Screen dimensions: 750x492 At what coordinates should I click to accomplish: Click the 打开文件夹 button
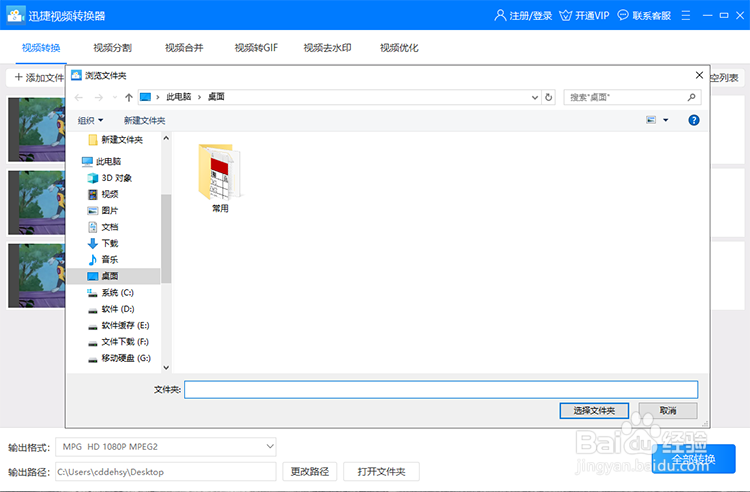[x=381, y=472]
